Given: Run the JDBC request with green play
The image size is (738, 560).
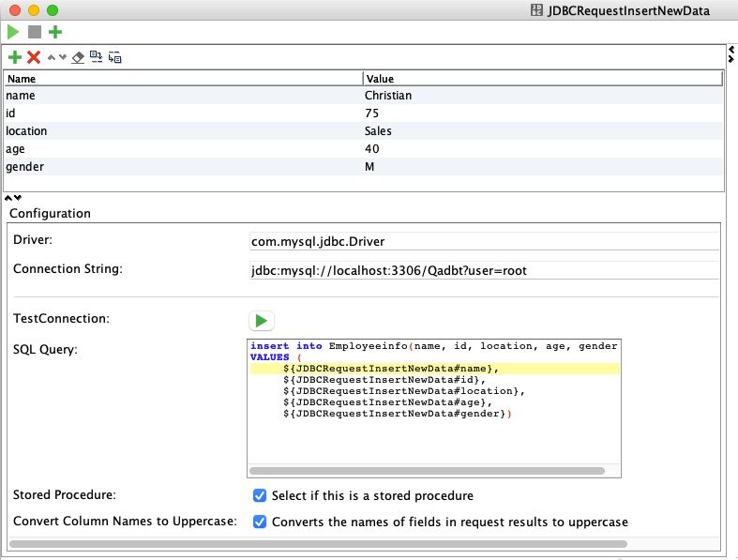Looking at the screenshot, I should pyautogui.click(x=13, y=32).
